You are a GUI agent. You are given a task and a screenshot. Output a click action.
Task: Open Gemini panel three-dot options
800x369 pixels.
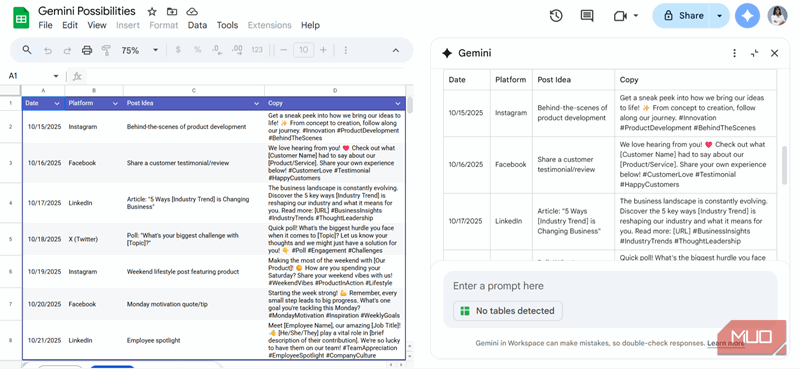pyautogui.click(x=734, y=53)
